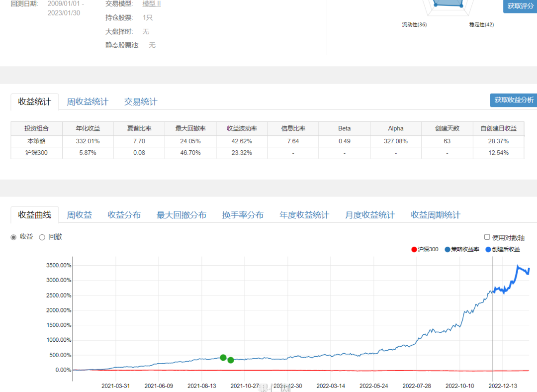537x392 pixels.
Task: Select the 回撤 radio button
Action: (42, 237)
